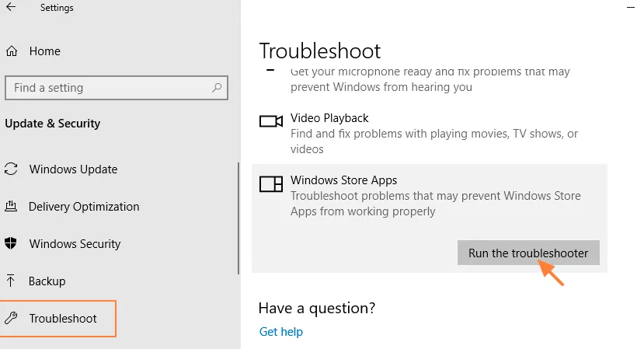The width and height of the screenshot is (644, 349).
Task: Click the Video Playback camera icon
Action: coord(271,121)
